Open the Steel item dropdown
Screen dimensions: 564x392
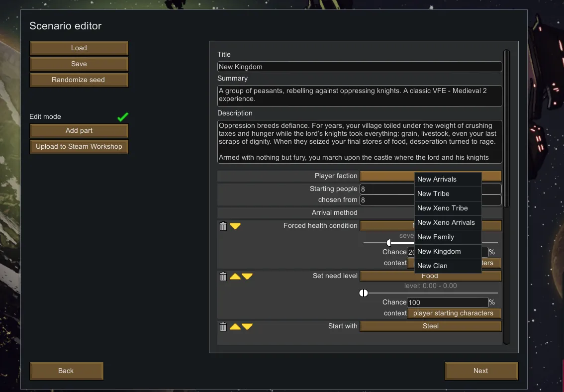431,326
